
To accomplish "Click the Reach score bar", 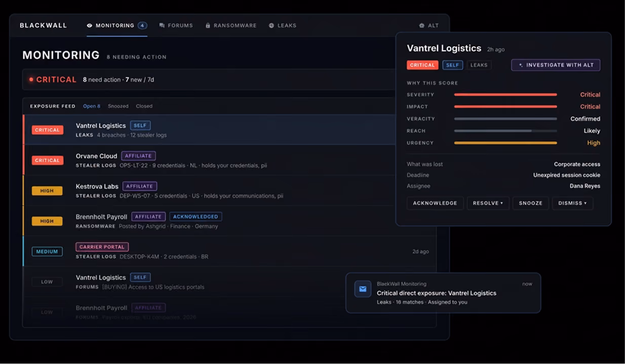I will pos(505,131).
